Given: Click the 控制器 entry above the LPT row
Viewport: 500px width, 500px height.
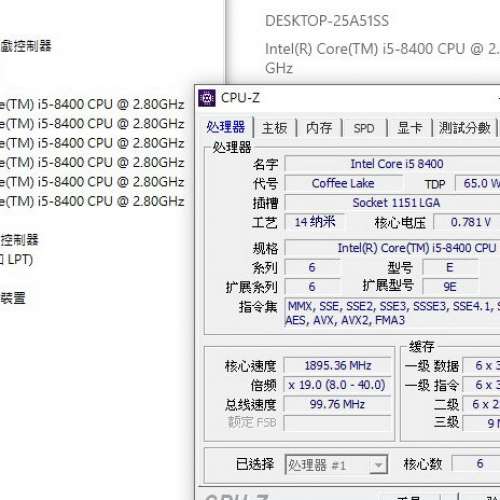Looking at the screenshot, I should (19, 240).
